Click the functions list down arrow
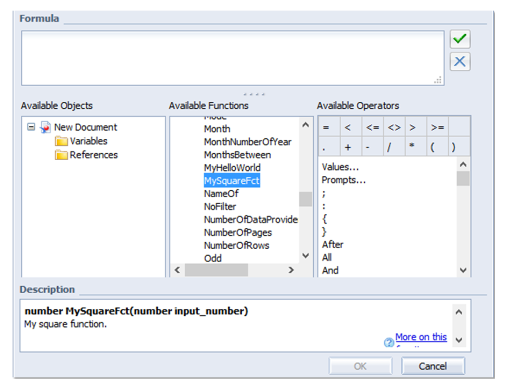510x384 pixels. [305, 256]
